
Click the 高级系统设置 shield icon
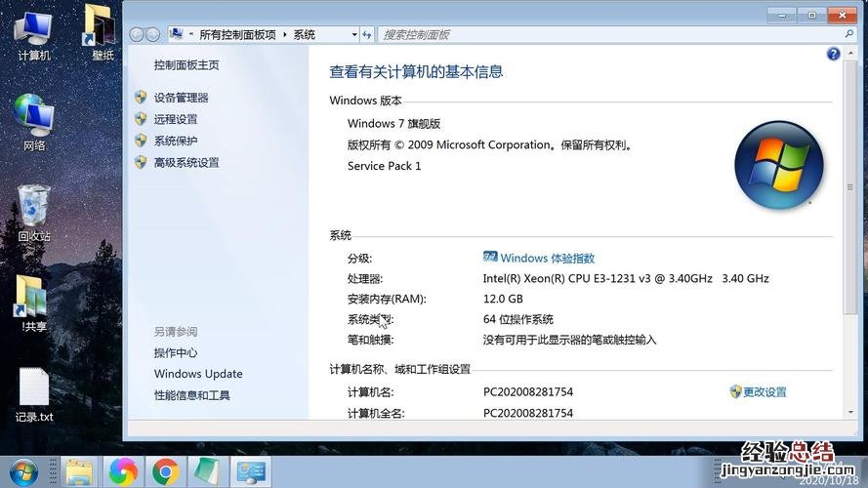(x=141, y=163)
